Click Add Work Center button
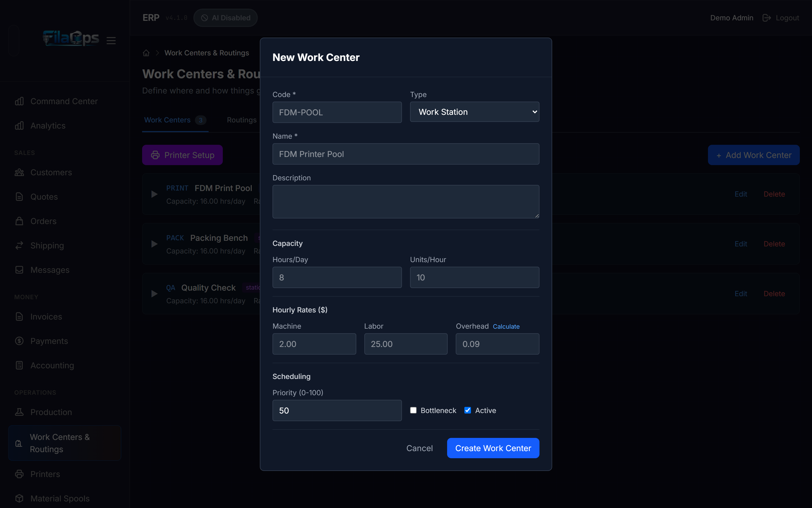Screen dimensions: 812x508 (754, 155)
